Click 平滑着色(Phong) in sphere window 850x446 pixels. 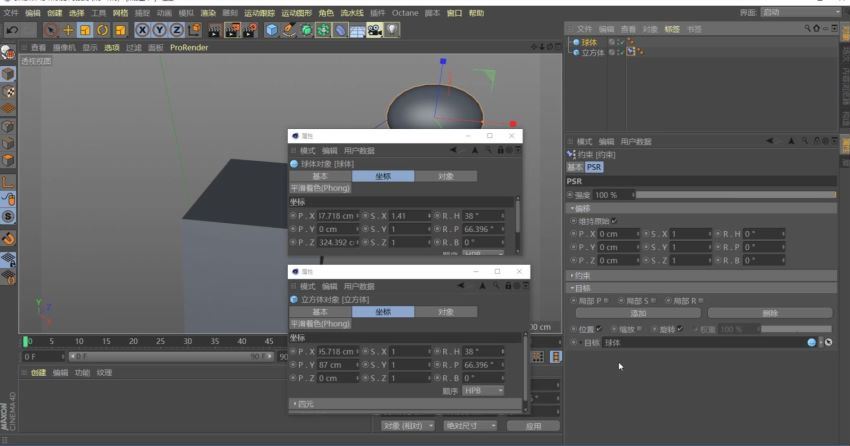pyautogui.click(x=320, y=189)
